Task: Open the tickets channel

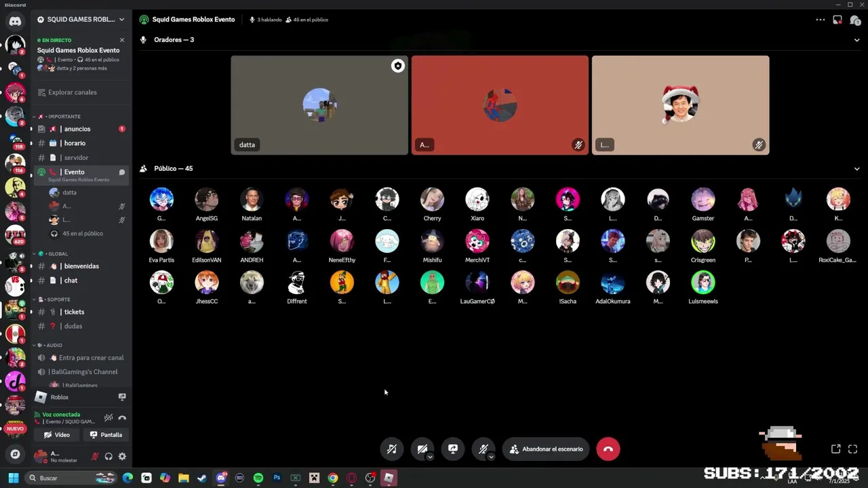Action: click(x=81, y=312)
